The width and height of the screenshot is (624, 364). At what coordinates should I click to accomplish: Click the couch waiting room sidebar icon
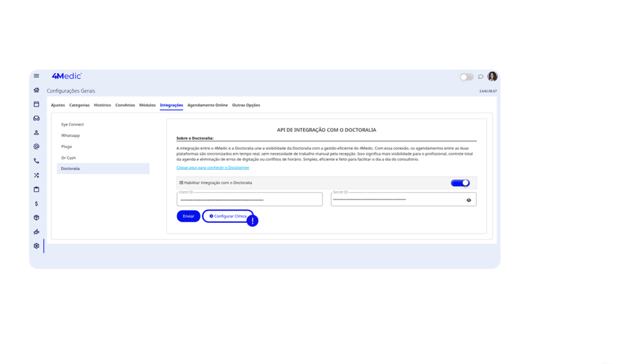(x=36, y=119)
